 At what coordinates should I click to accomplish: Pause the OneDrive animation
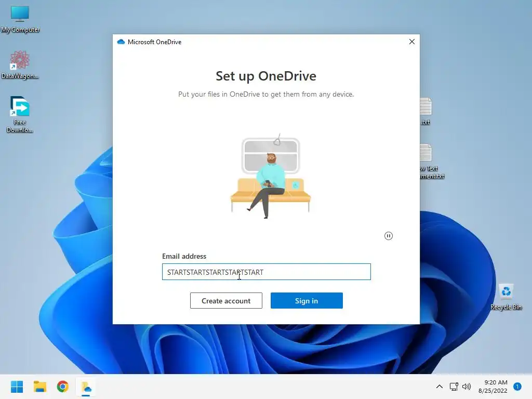click(x=389, y=236)
